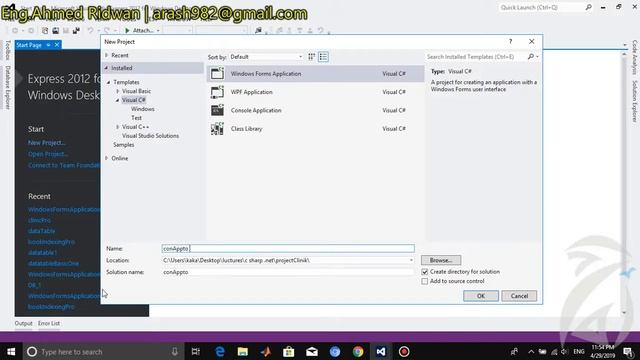This screenshot has height=360, width=640.
Task: Select Windows under Visual C#
Action: [142, 109]
